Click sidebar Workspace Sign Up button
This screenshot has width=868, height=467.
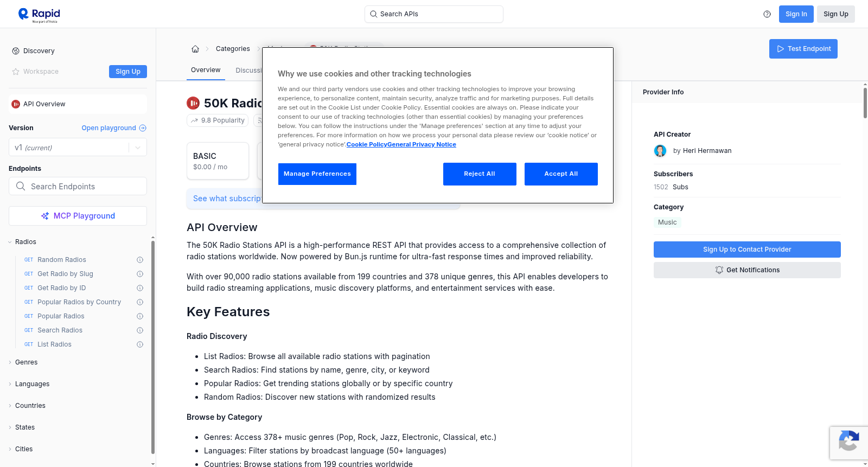(x=128, y=72)
